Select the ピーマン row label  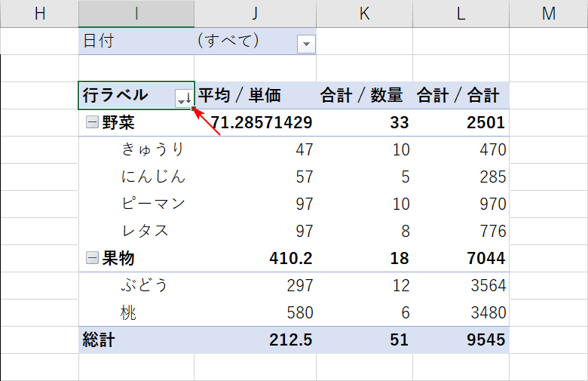[x=153, y=204]
